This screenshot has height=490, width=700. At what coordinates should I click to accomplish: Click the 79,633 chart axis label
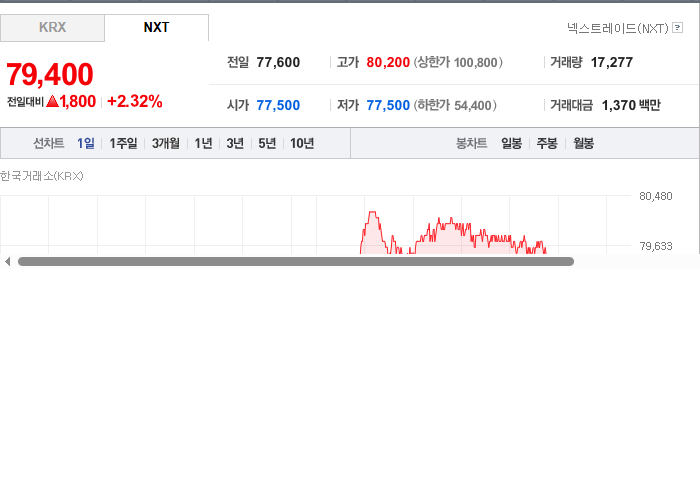pos(656,246)
